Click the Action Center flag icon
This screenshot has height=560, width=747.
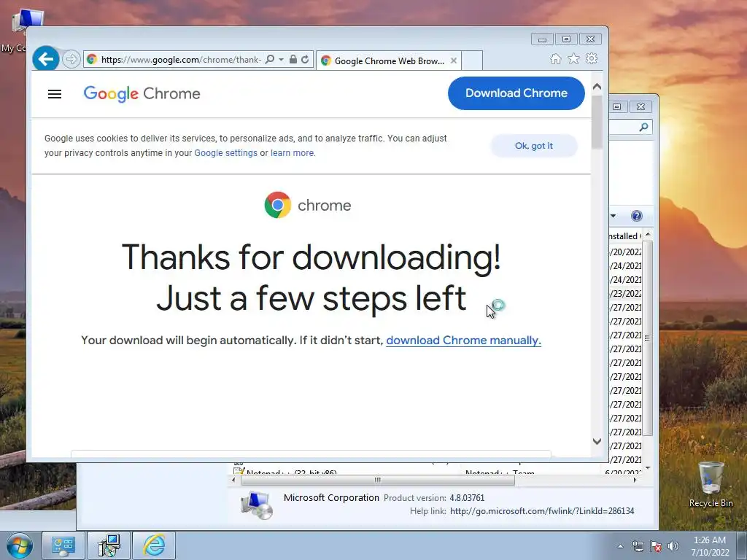tap(656, 546)
